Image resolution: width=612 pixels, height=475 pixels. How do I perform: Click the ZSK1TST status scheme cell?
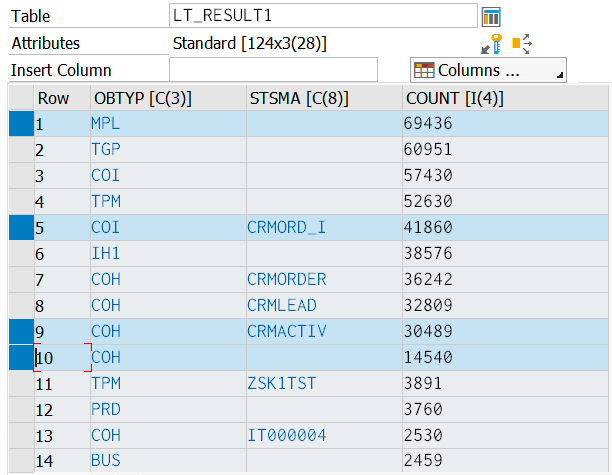pyautogui.click(x=324, y=383)
